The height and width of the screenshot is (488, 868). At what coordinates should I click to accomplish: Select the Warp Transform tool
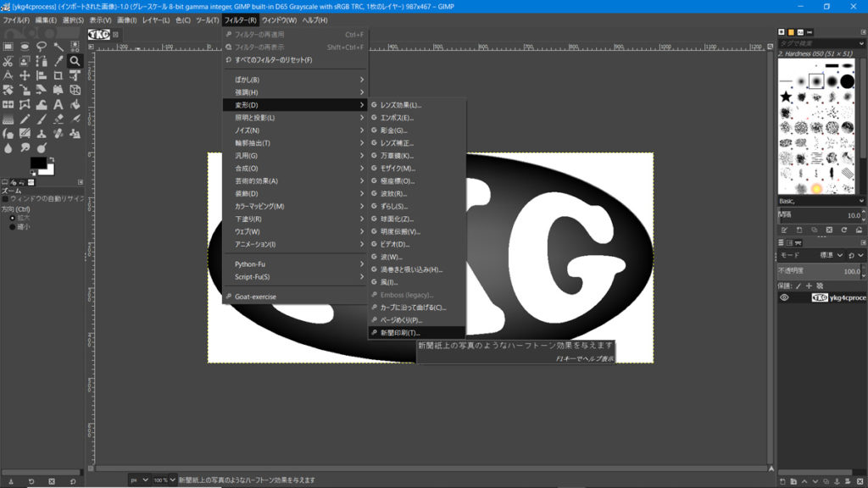pyautogui.click(x=42, y=104)
